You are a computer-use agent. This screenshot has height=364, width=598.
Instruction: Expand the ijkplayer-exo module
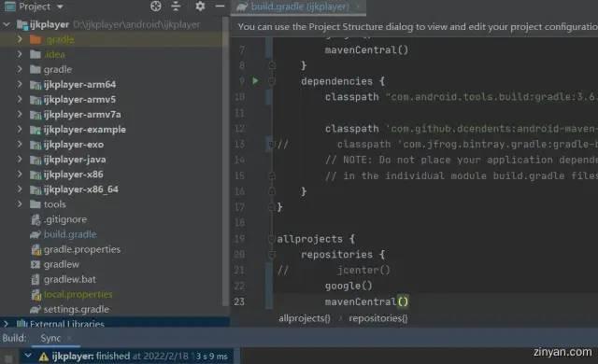tap(20, 145)
